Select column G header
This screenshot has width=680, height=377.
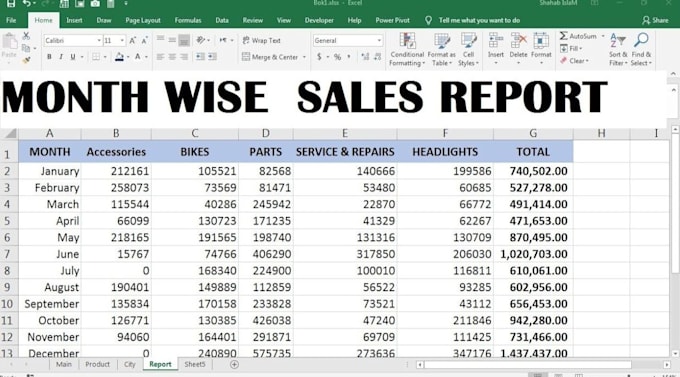[x=533, y=134]
